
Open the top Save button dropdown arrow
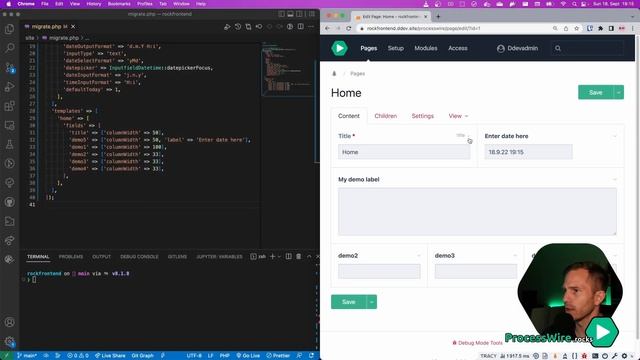(618, 92)
